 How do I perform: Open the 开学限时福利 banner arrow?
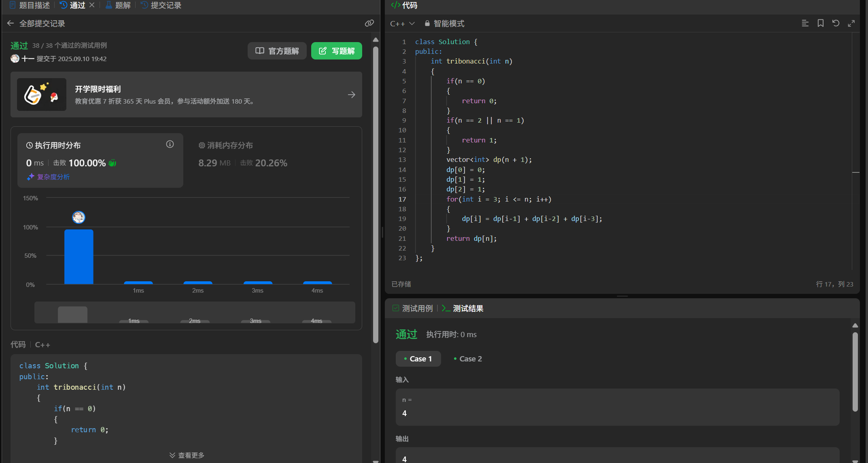click(351, 95)
